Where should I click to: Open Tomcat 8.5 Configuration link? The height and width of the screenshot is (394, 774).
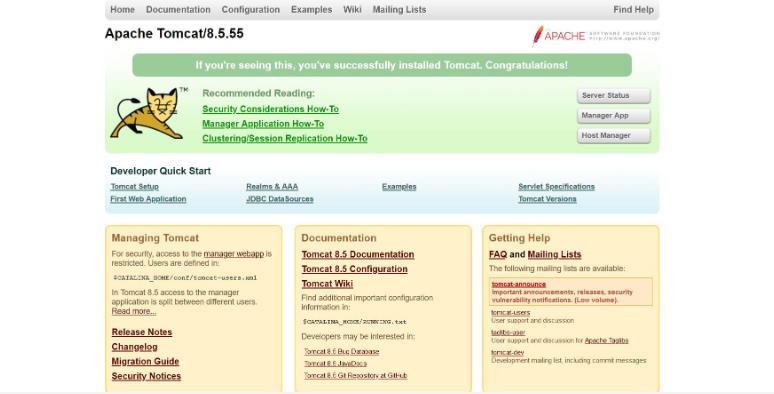click(354, 269)
